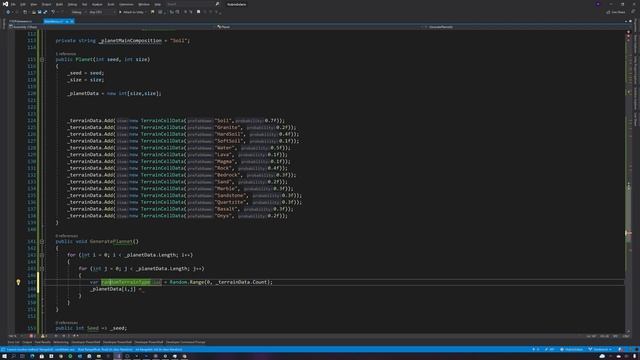
Task: Click the error count indicator below editor
Action: coord(32,336)
